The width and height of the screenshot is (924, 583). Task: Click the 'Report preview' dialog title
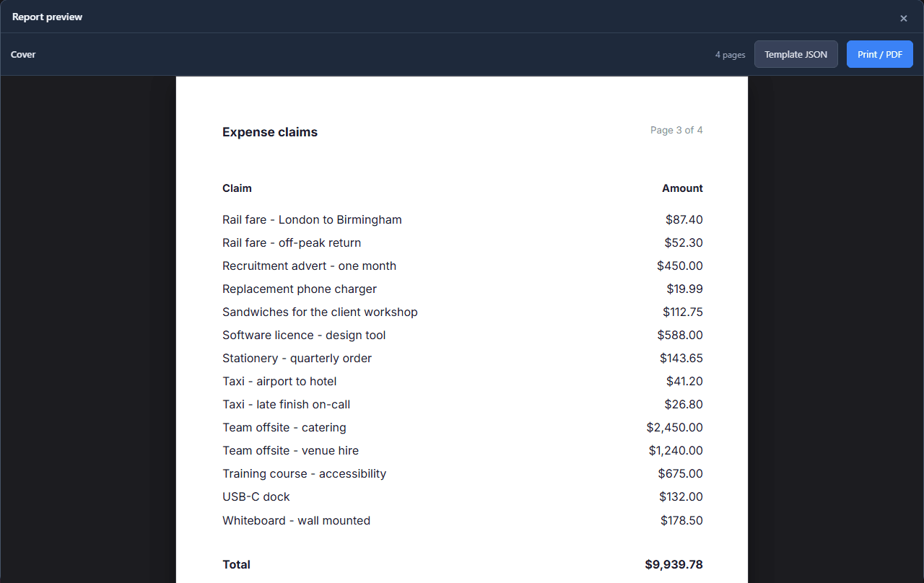coord(47,17)
